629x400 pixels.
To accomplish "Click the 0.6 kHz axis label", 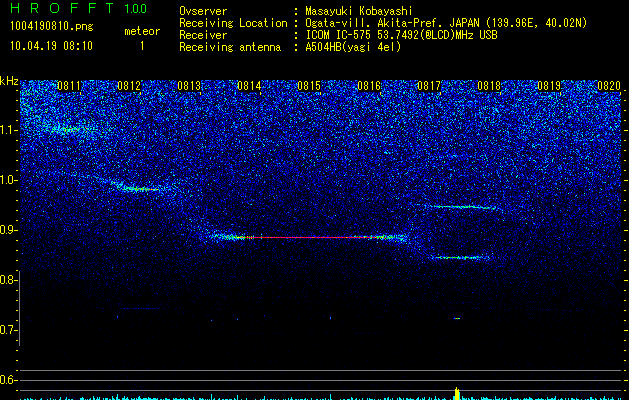I will click(x=9, y=380).
